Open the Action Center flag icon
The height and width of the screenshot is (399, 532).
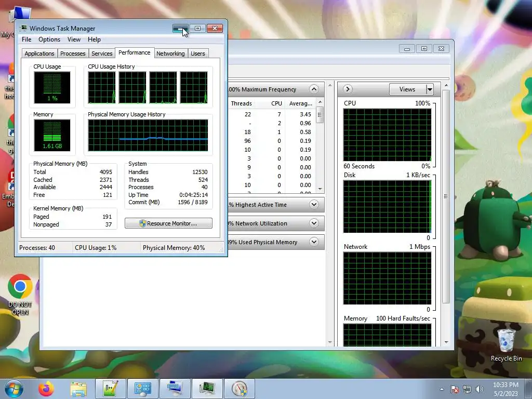pyautogui.click(x=455, y=390)
